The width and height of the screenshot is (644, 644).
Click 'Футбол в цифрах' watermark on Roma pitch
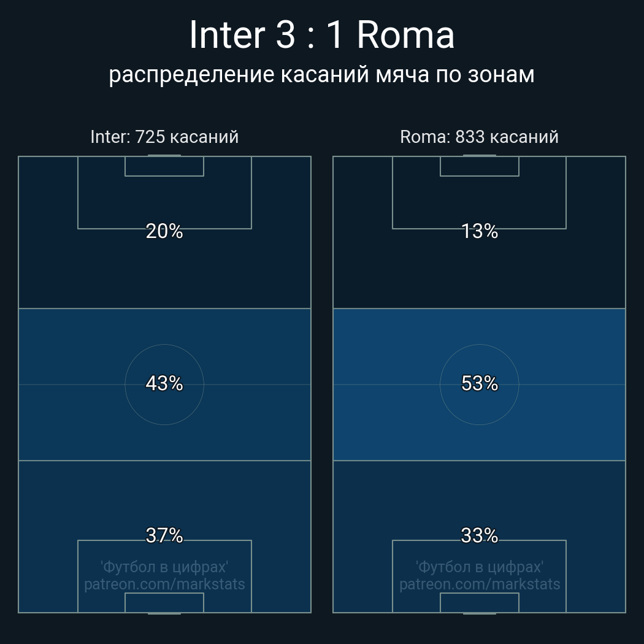coord(479,567)
